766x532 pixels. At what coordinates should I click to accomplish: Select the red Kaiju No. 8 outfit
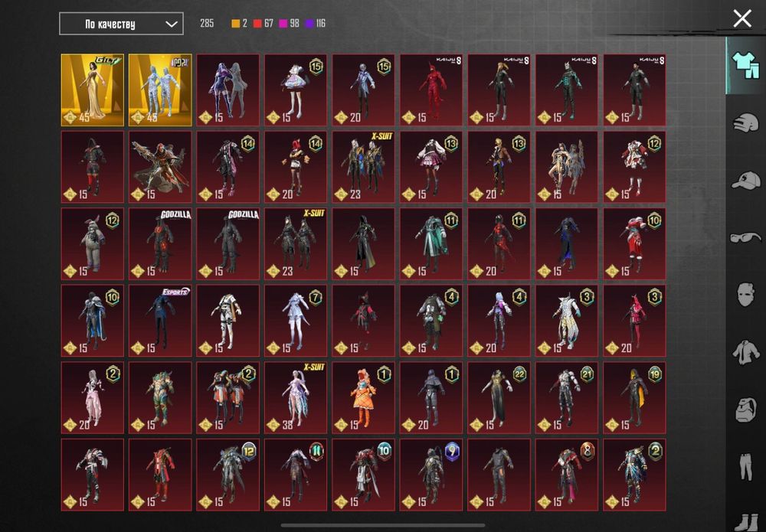point(431,90)
